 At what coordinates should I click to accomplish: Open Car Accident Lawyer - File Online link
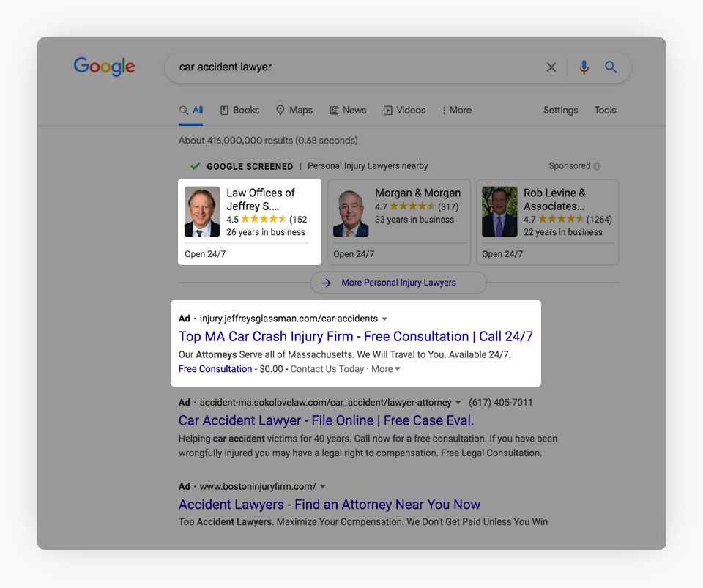click(326, 420)
